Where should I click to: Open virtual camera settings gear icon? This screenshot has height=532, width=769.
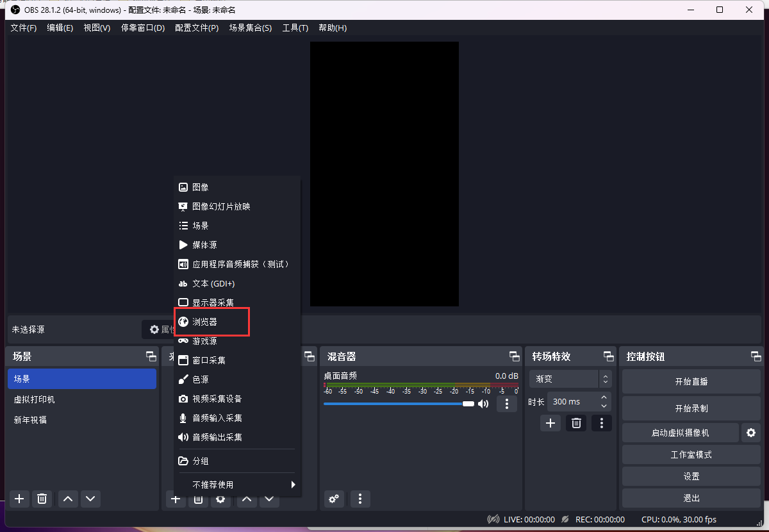751,433
